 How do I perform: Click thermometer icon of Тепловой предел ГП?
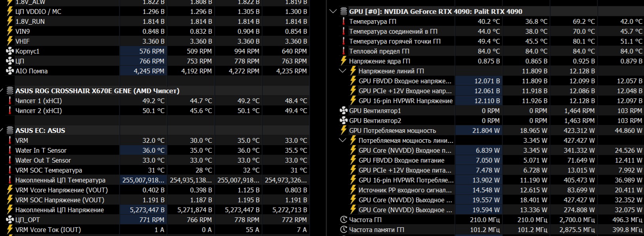[344, 51]
